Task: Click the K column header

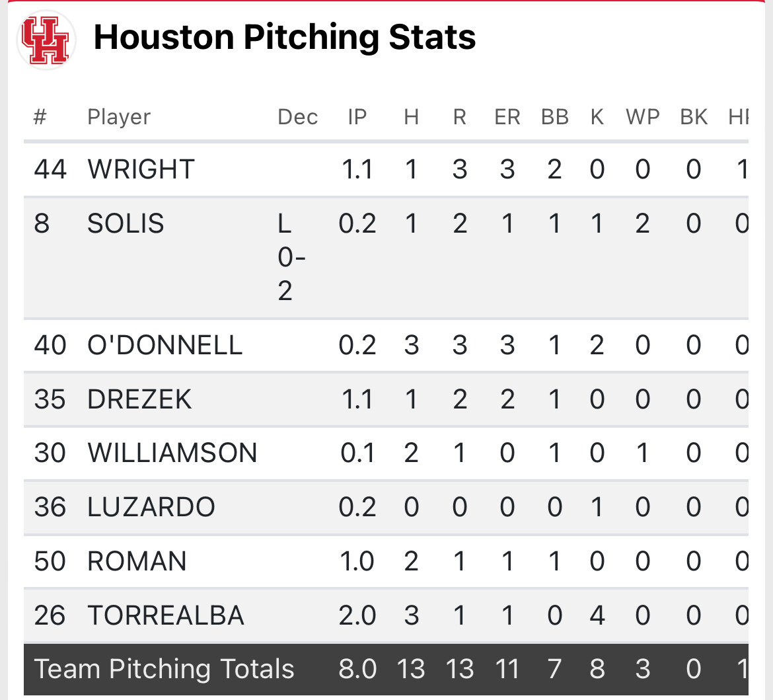Action: pos(597,117)
